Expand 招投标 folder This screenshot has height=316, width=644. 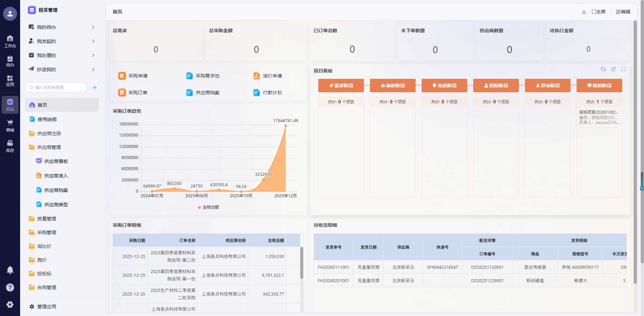click(x=62, y=274)
